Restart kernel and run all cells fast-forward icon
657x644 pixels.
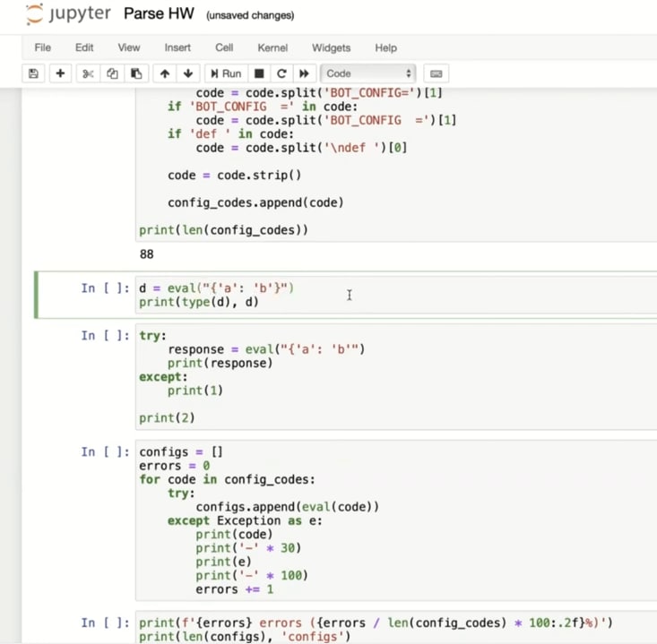304,73
